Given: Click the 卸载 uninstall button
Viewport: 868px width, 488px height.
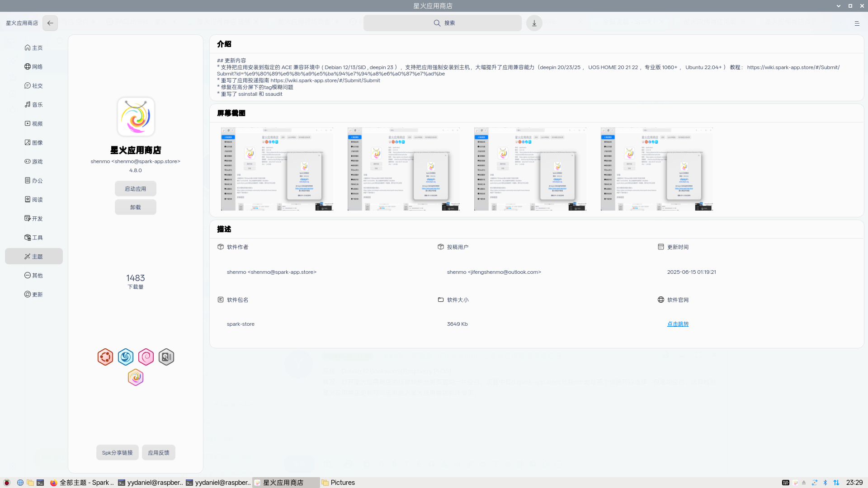Looking at the screenshot, I should point(136,207).
